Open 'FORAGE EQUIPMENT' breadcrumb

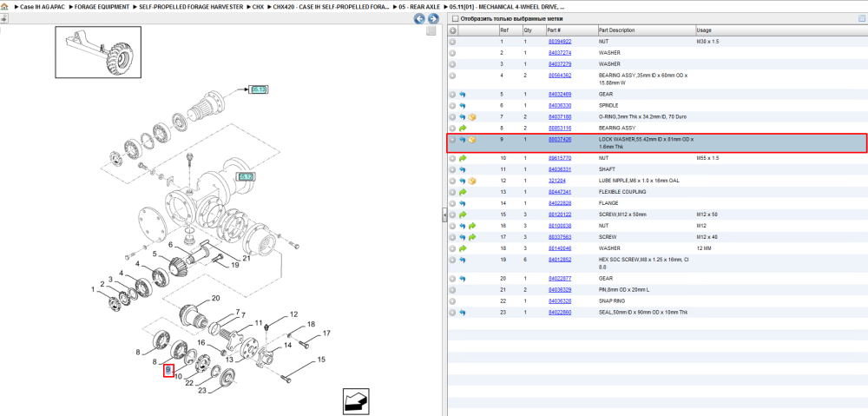tap(102, 7)
